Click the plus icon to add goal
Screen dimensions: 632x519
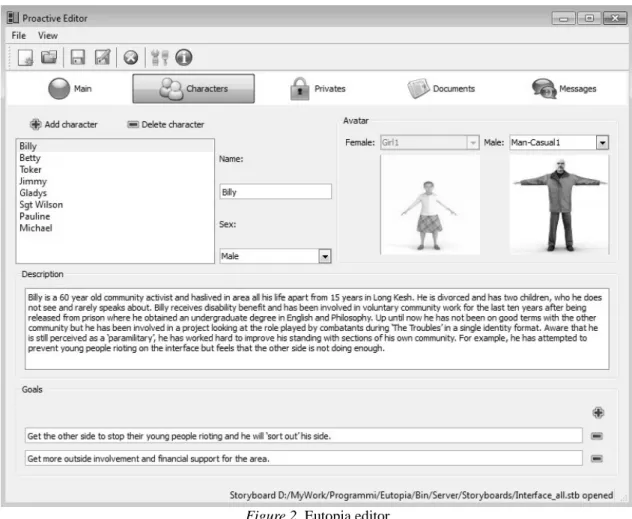coord(598,413)
